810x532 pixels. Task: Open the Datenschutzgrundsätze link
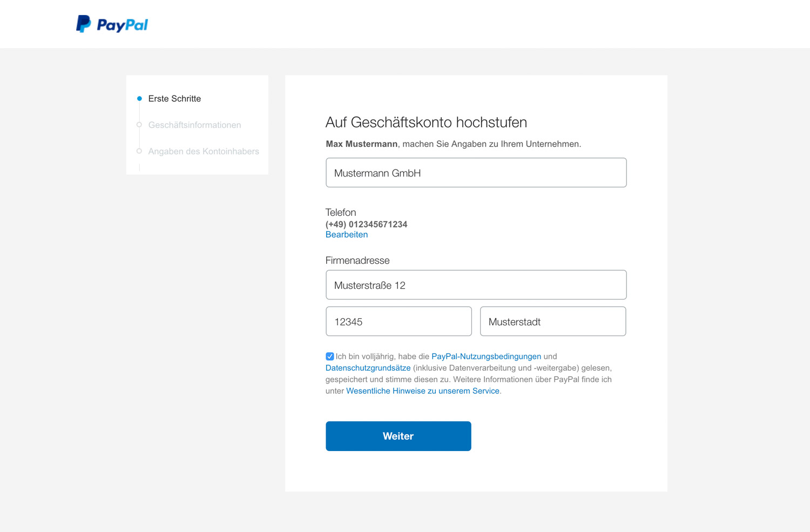click(368, 368)
